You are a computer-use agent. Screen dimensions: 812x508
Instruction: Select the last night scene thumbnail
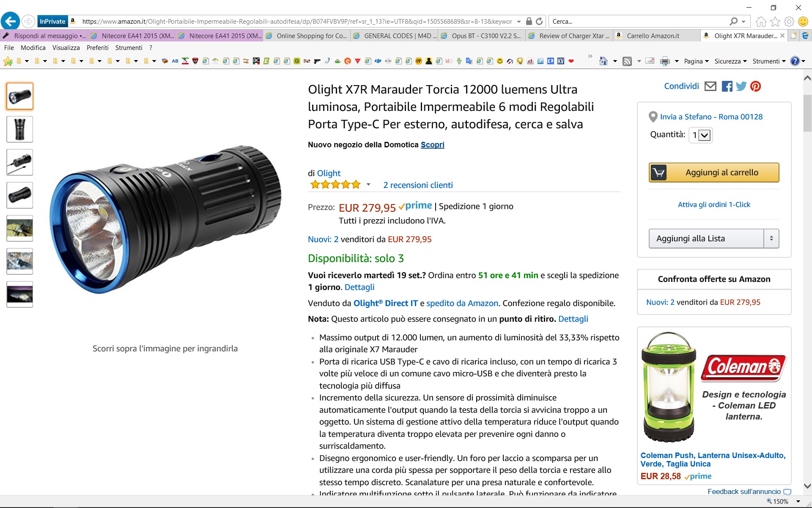pyautogui.click(x=20, y=294)
